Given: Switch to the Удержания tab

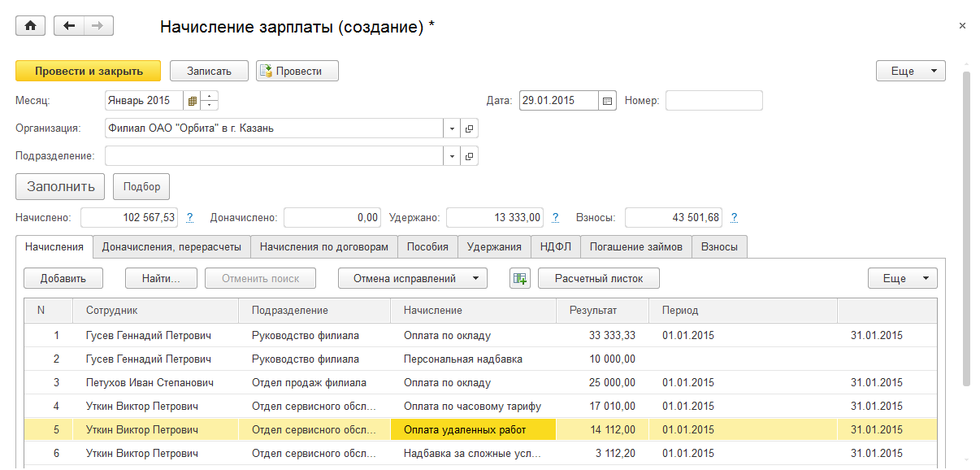Looking at the screenshot, I should [x=494, y=247].
